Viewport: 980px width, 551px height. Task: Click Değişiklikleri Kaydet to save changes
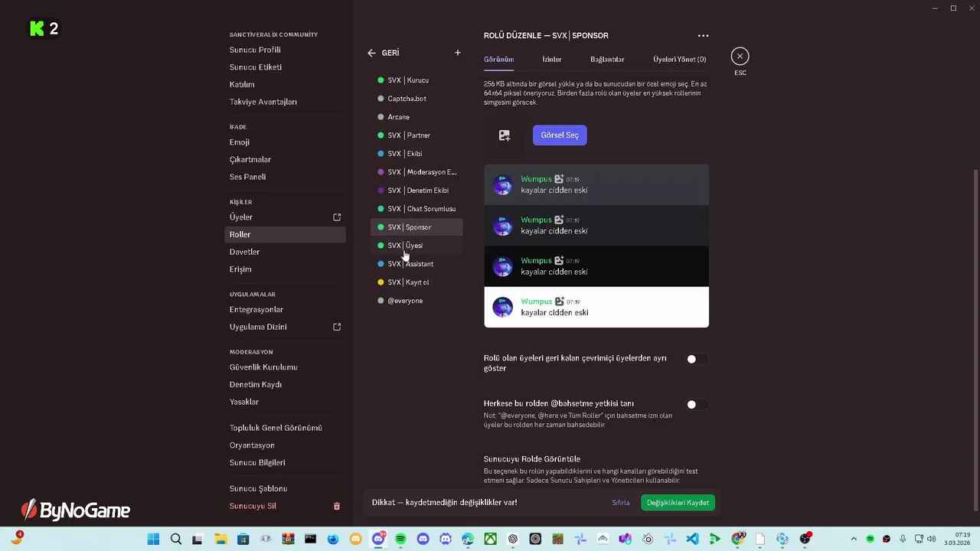click(x=678, y=503)
